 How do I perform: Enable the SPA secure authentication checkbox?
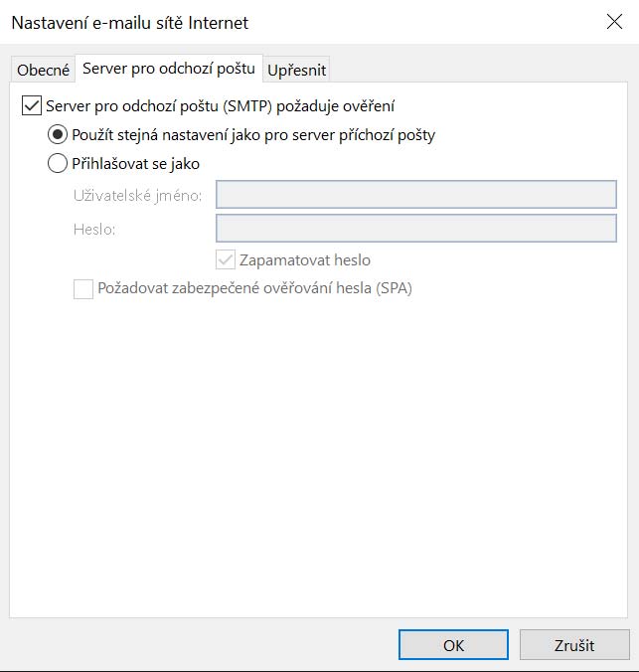(x=82, y=289)
